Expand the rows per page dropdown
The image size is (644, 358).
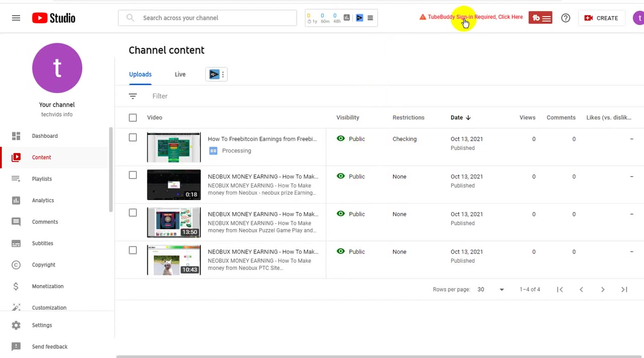pyautogui.click(x=491, y=290)
